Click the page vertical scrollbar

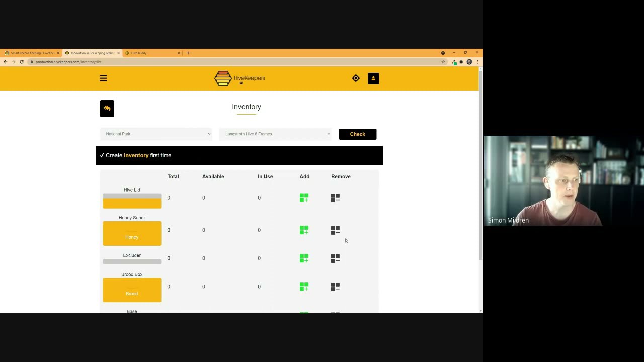point(480,166)
